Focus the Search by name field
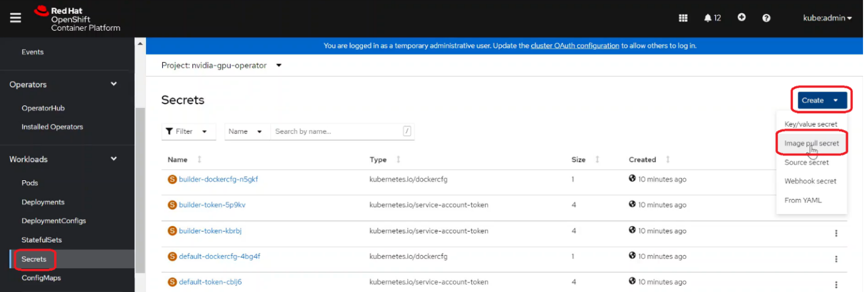Image resolution: width=868 pixels, height=292 pixels. tap(337, 132)
